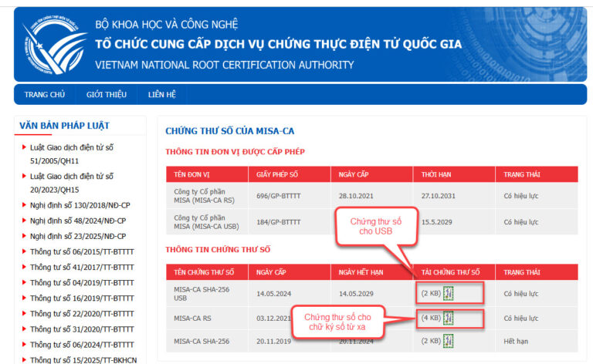Click the THÔNG TIN ĐƠN VỊ ĐƯỢC CẤP PHÉP heading
Viewport: 593px width, 364px height.
(235, 152)
